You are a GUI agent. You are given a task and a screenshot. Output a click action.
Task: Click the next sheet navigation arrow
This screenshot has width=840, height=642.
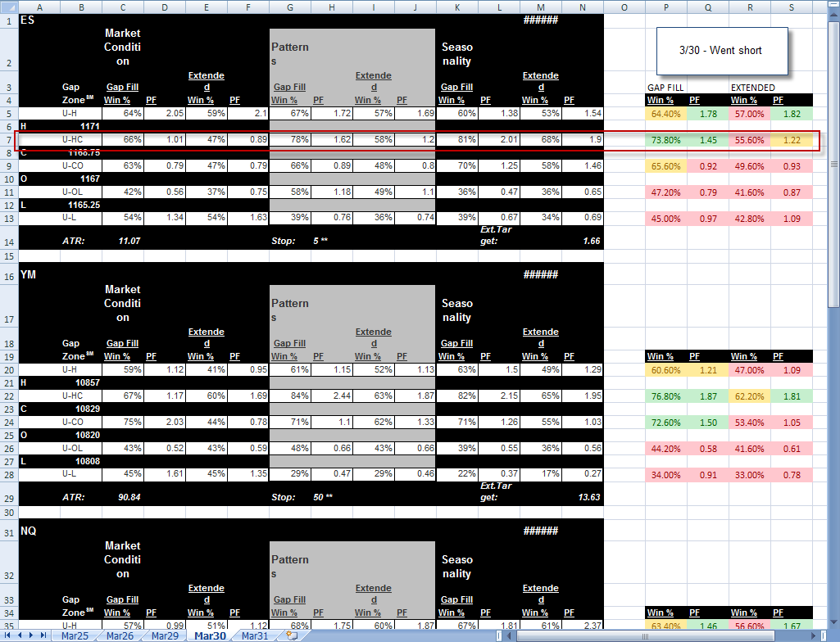31,635
